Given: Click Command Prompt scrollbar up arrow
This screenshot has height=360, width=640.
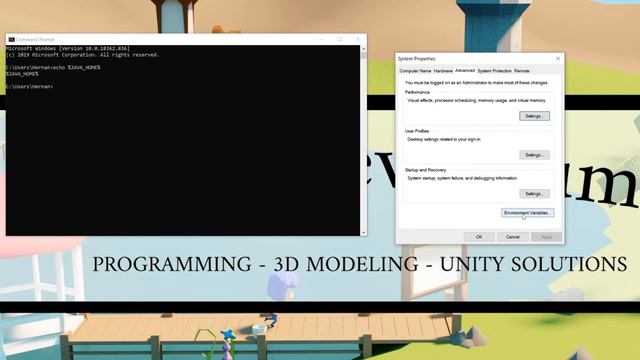Looking at the screenshot, I should (363, 49).
